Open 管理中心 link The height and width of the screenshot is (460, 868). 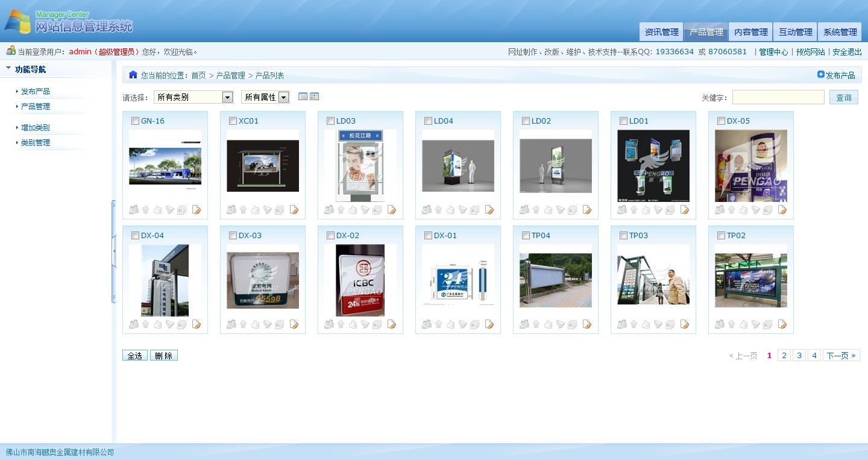[773, 52]
